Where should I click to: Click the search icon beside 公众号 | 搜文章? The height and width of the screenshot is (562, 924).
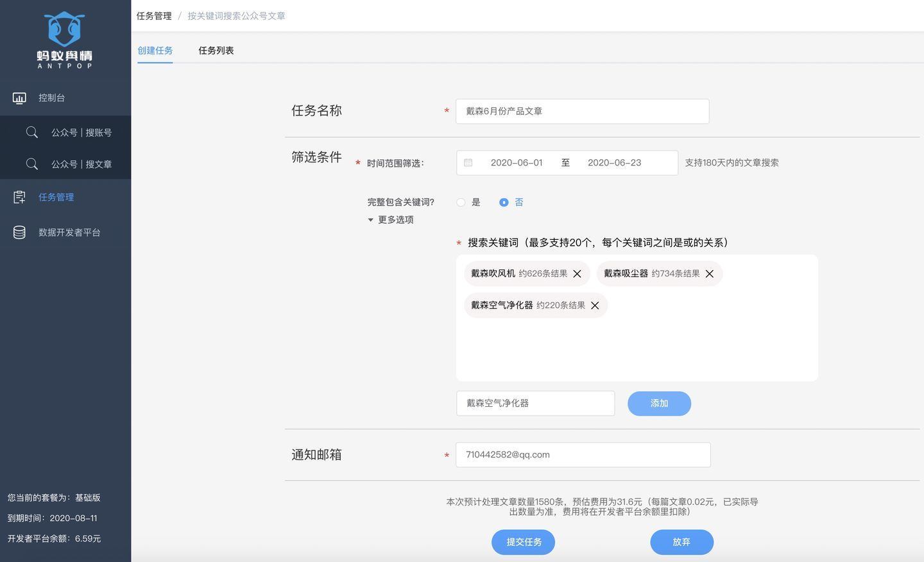pyautogui.click(x=31, y=164)
